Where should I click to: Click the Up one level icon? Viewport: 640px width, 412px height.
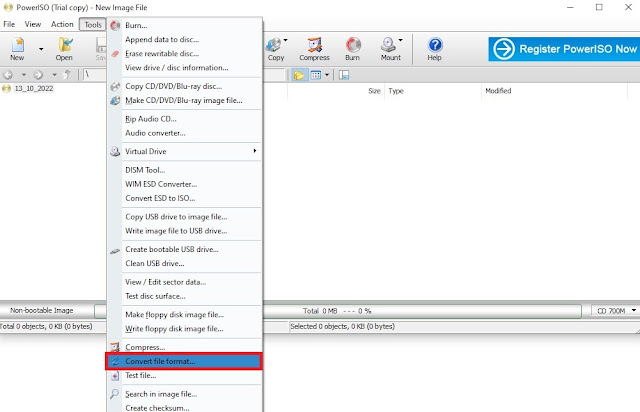tap(68, 75)
